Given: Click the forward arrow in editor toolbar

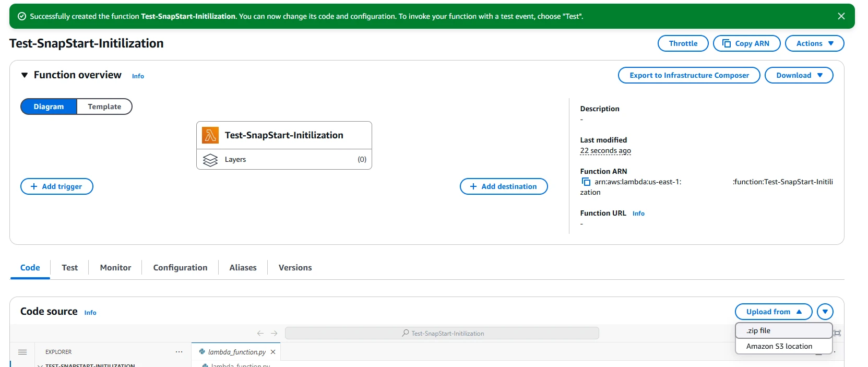Looking at the screenshot, I should tap(274, 333).
